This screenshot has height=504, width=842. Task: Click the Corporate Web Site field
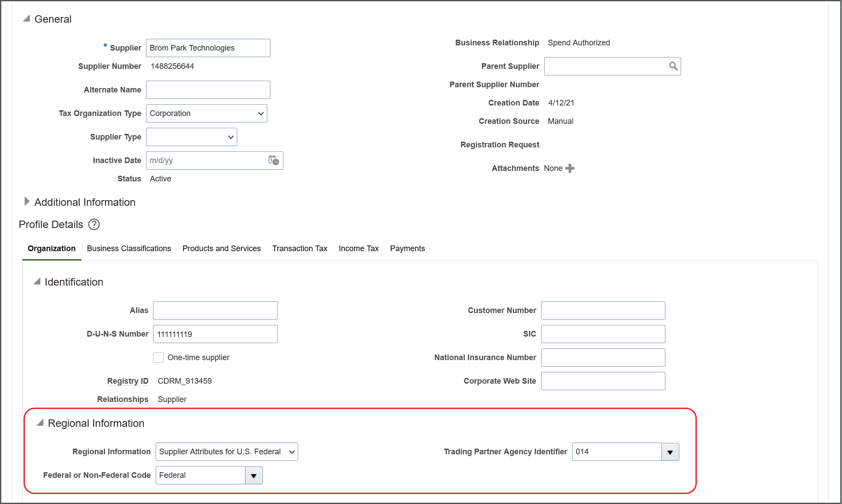[603, 381]
